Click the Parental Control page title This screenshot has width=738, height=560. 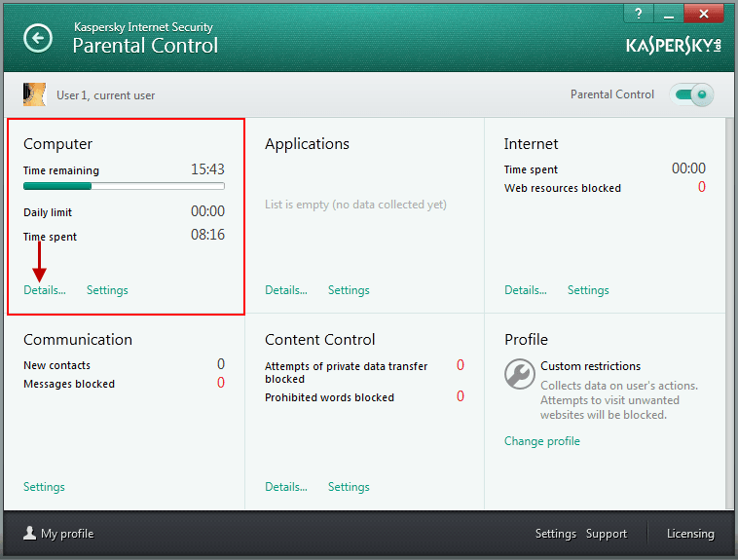click(x=145, y=46)
